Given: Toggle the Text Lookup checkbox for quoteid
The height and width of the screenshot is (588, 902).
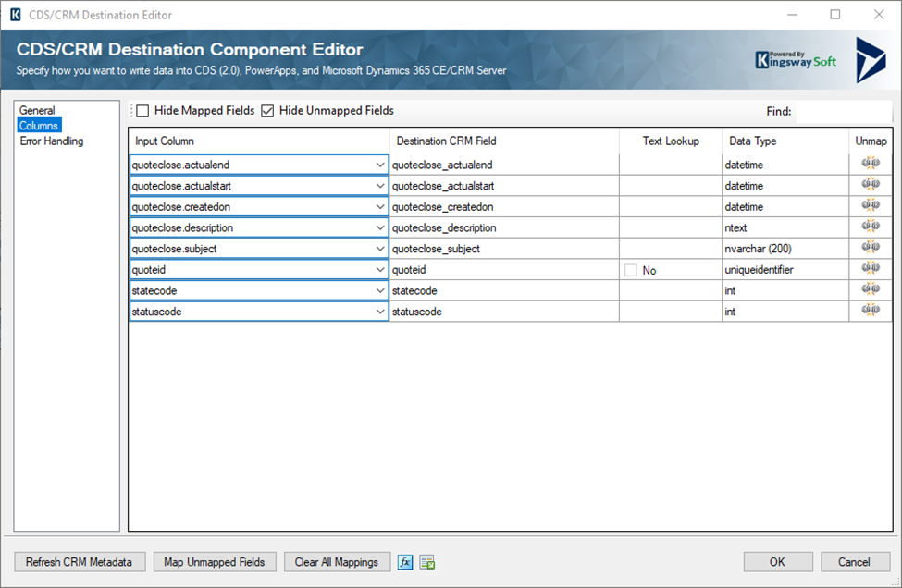Looking at the screenshot, I should (631, 270).
